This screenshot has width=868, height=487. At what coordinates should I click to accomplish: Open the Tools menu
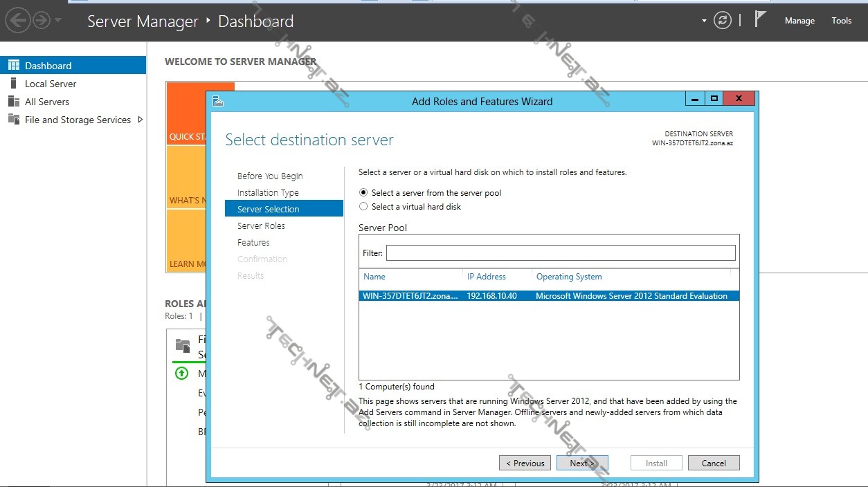(x=841, y=21)
